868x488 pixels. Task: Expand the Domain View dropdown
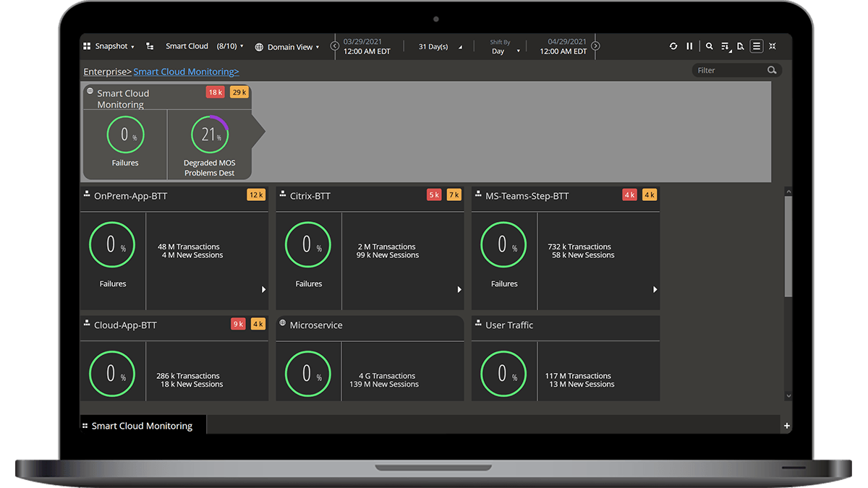point(287,47)
